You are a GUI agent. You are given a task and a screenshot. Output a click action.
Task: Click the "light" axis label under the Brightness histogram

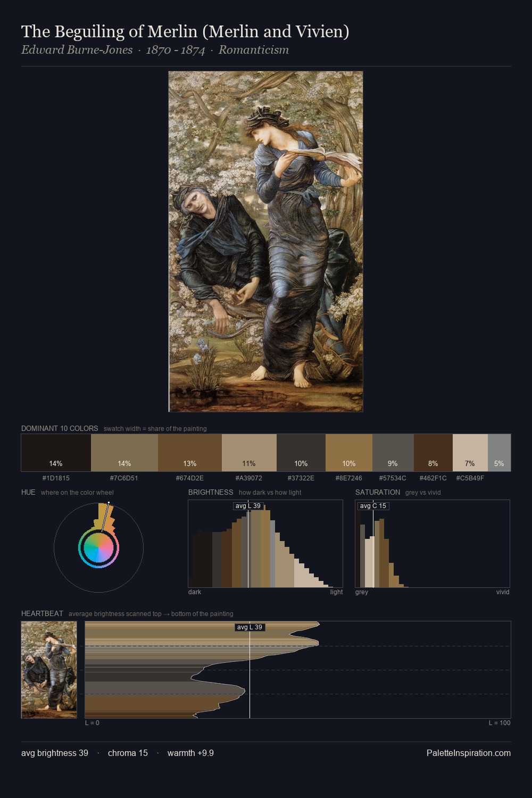click(336, 592)
